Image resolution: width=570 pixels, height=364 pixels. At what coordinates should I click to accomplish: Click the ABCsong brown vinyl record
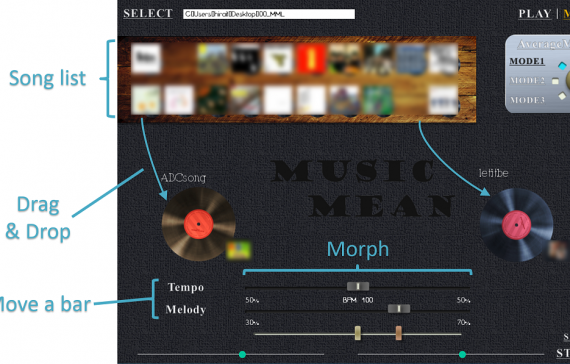pos(198,224)
